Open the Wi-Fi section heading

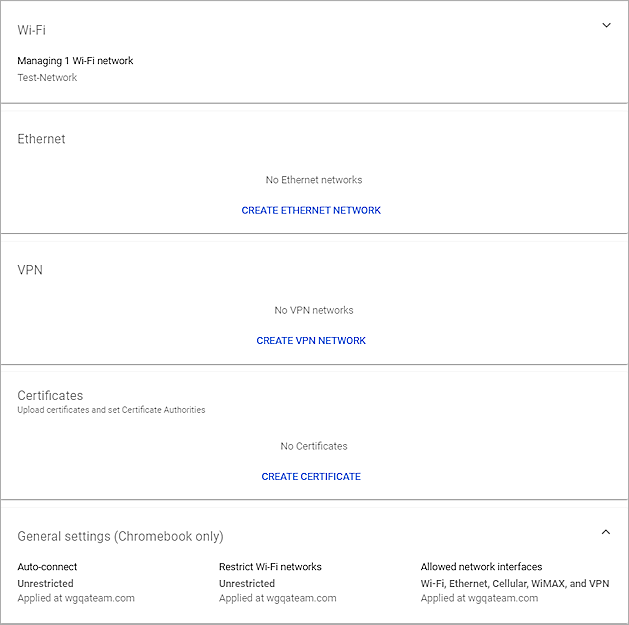[32, 30]
